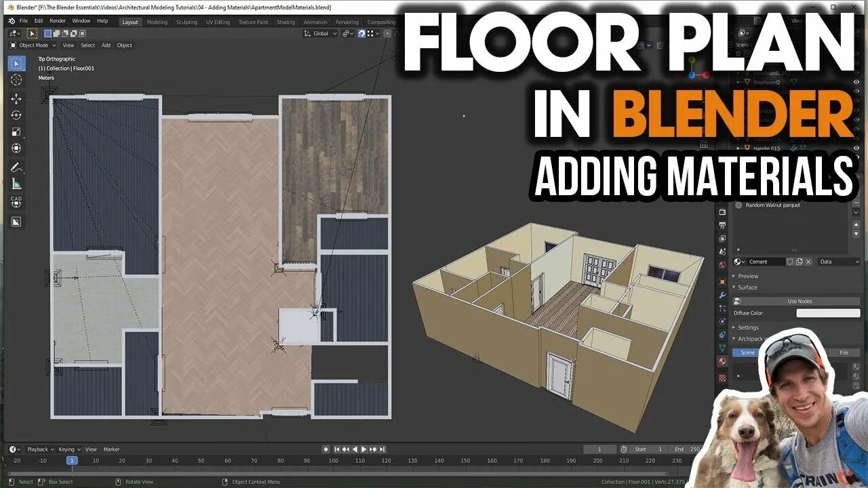Click the timeline horizontal scrollbar
This screenshot has height=488, width=868.
pyautogui.click(x=339, y=473)
